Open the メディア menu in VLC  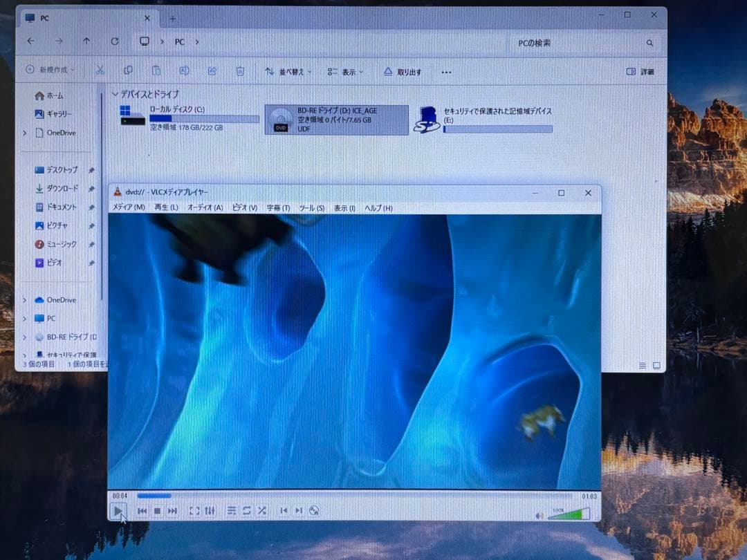[x=125, y=207]
